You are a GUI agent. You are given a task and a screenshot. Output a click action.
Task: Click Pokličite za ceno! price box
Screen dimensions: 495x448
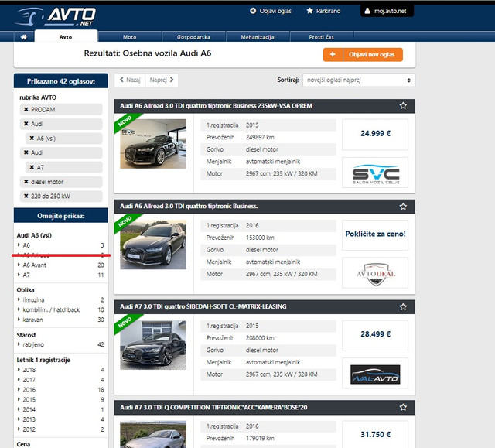click(375, 235)
